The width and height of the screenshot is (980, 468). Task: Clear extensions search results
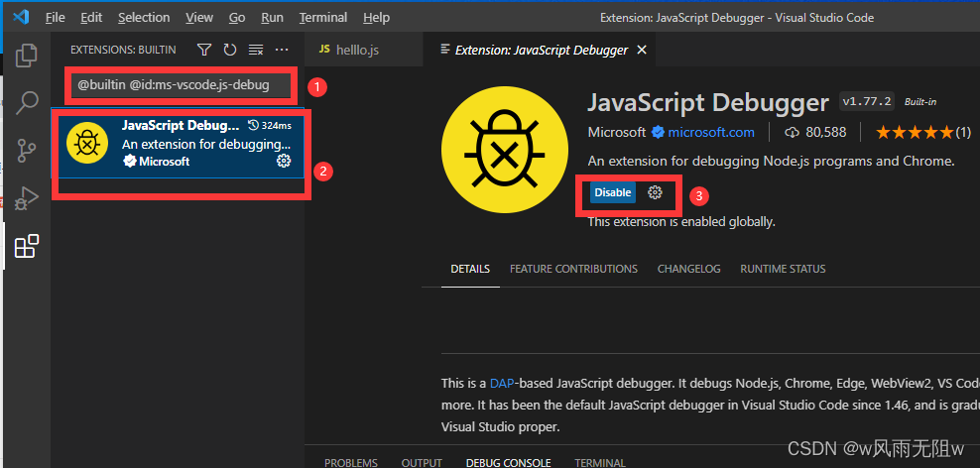tap(256, 50)
